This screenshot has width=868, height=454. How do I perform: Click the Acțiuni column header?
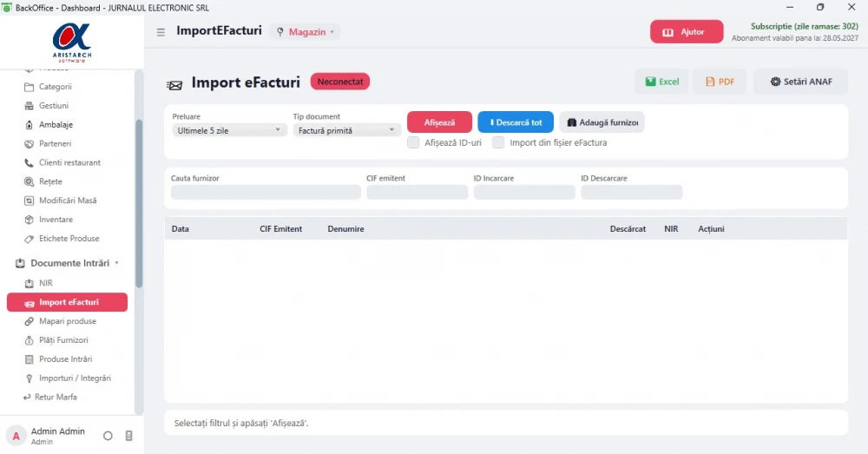pos(711,229)
